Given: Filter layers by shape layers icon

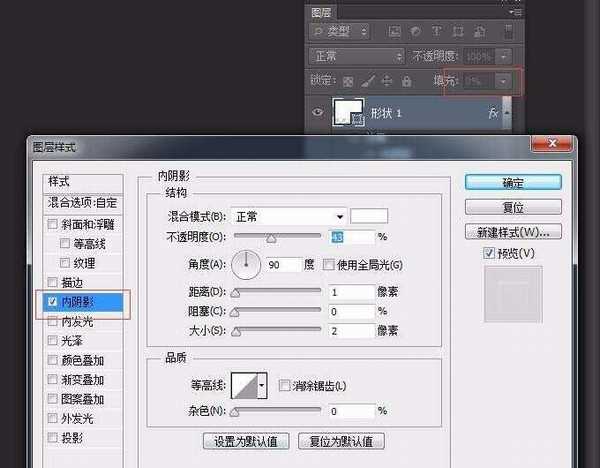Looking at the screenshot, I should click(458, 32).
